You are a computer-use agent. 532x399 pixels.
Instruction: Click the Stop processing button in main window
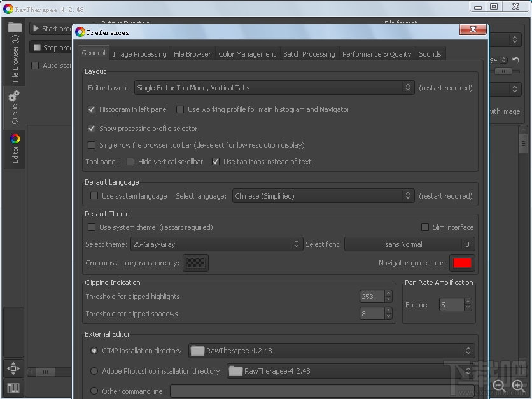52,48
